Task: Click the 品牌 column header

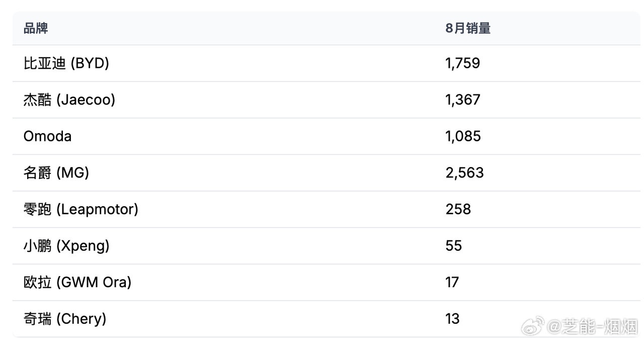Action: 36,28
